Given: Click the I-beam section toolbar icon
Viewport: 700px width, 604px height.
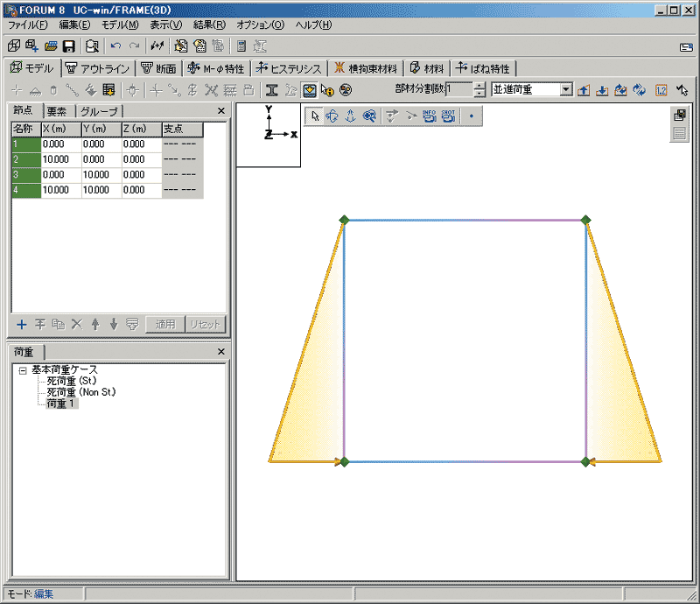Looking at the screenshot, I should pos(272,89).
